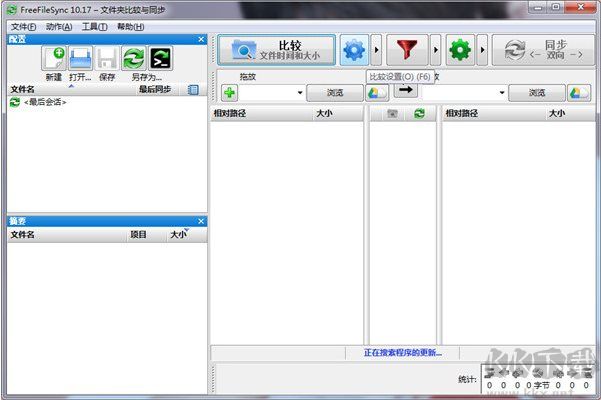Open the 帮助(H) menu

(131, 27)
